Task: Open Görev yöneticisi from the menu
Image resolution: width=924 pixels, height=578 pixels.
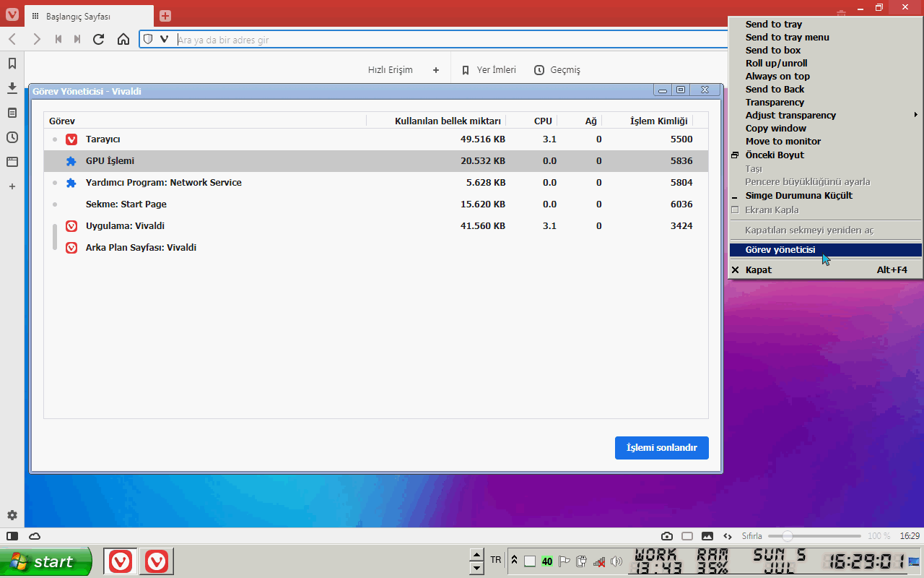Action: (x=825, y=250)
